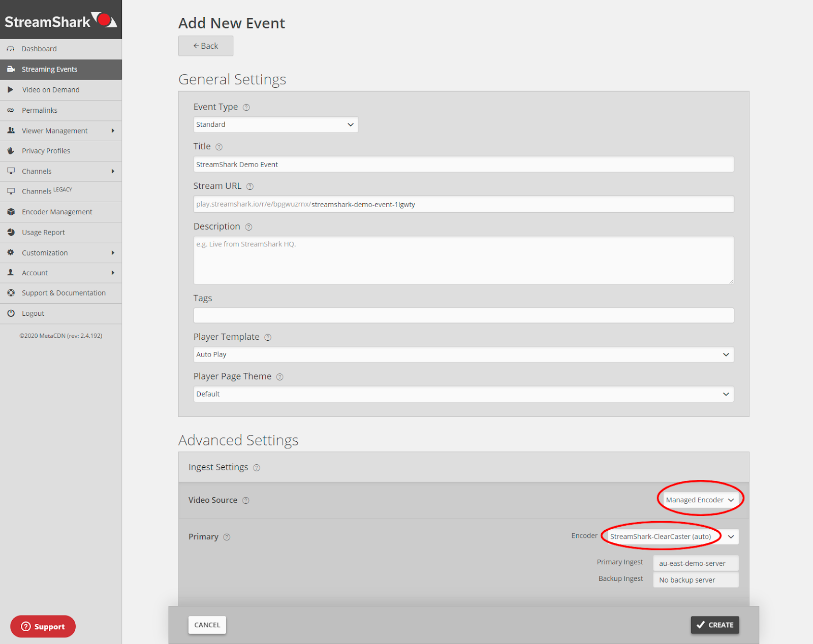The height and width of the screenshot is (644, 813).
Task: Open Permalinks menu item
Action: click(x=61, y=110)
